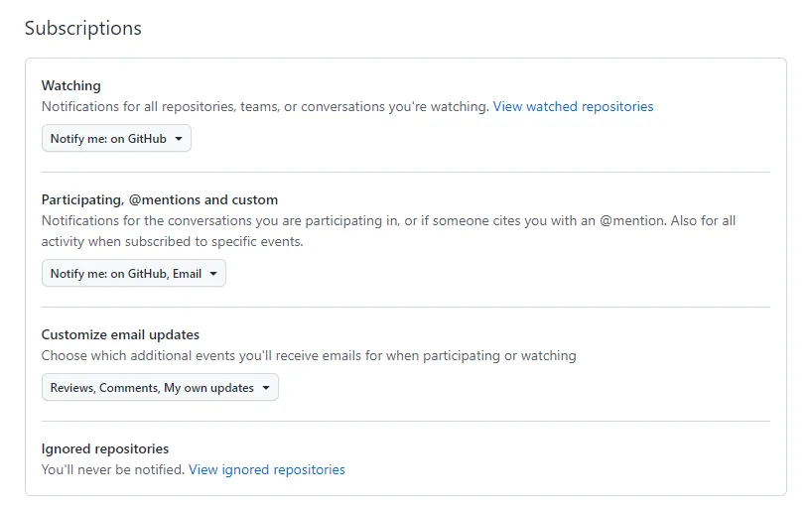The width and height of the screenshot is (812, 507).
Task: Expand the "Notify me: on GitHub, Email" dropdown
Action: tap(133, 274)
